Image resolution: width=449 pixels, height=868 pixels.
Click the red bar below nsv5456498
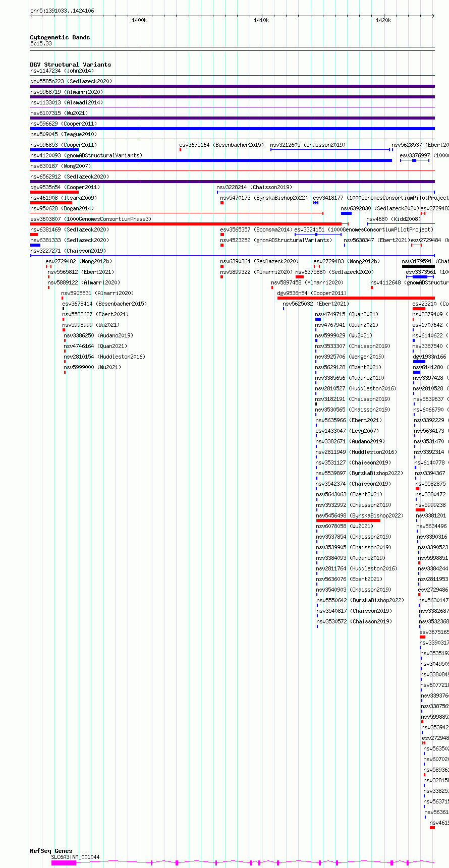(348, 520)
